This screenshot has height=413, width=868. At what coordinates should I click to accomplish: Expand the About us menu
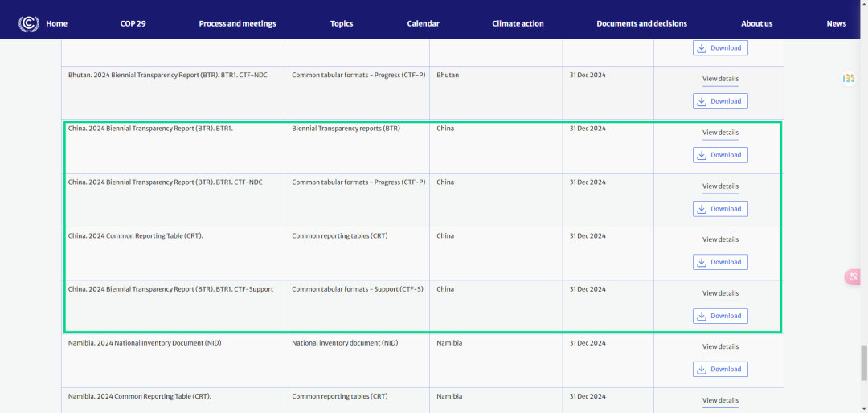756,23
